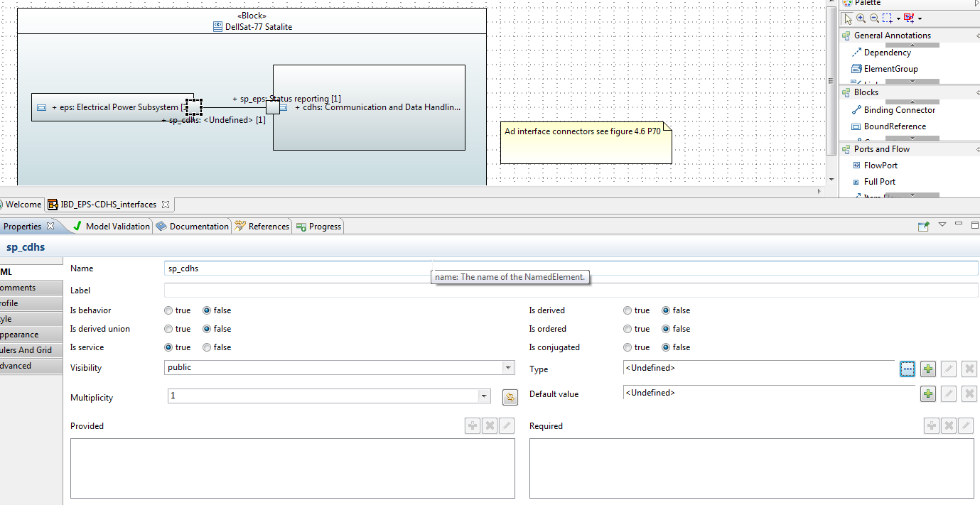Image resolution: width=980 pixels, height=505 pixels.
Task: Open the dropdown beside the red palette tool
Action: (x=920, y=19)
